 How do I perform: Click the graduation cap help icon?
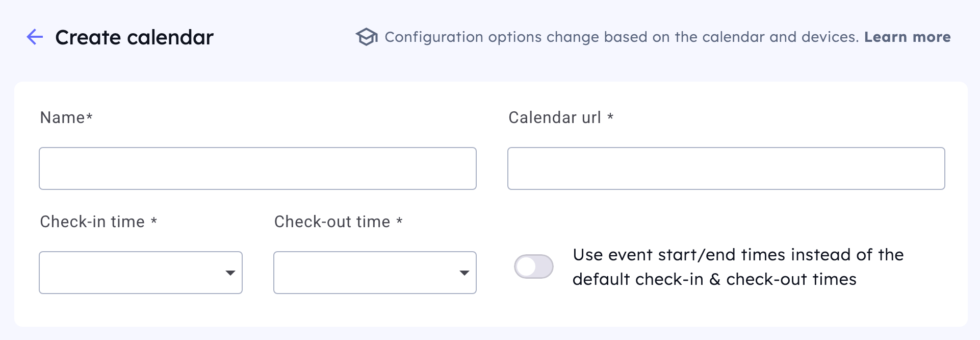[367, 37]
